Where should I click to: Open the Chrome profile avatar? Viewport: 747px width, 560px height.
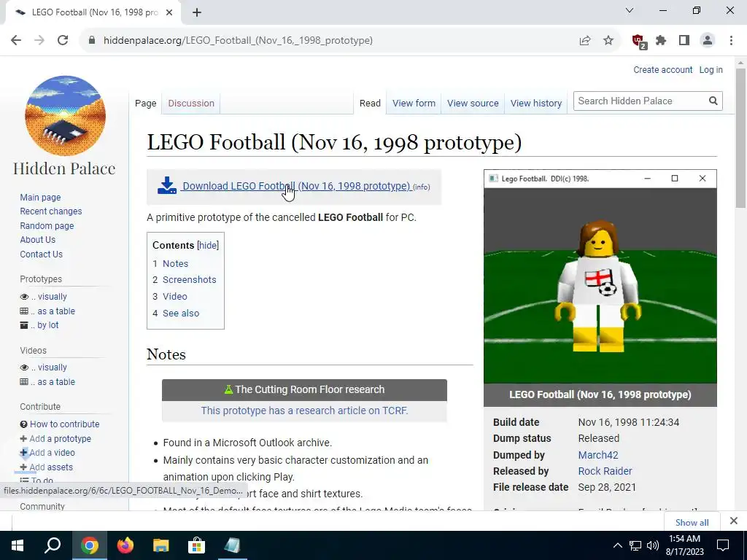point(708,41)
